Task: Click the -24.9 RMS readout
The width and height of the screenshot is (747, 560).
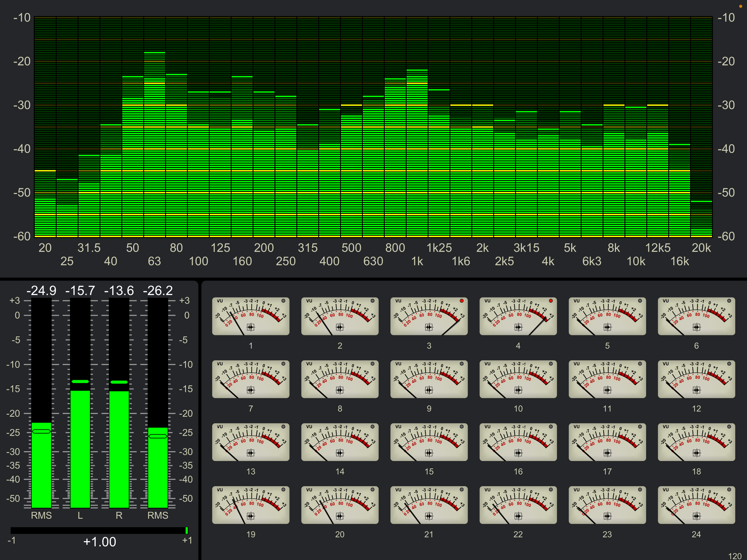Action: tap(42, 290)
